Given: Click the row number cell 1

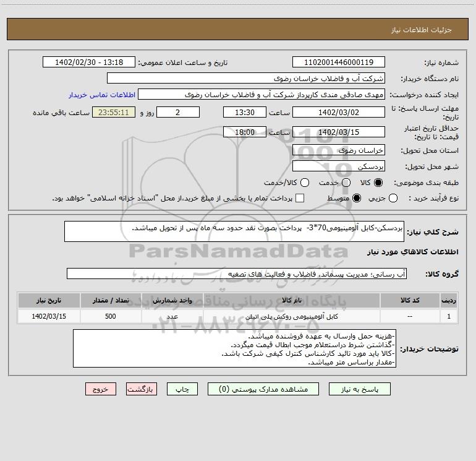Looking at the screenshot, I should click(449, 316).
